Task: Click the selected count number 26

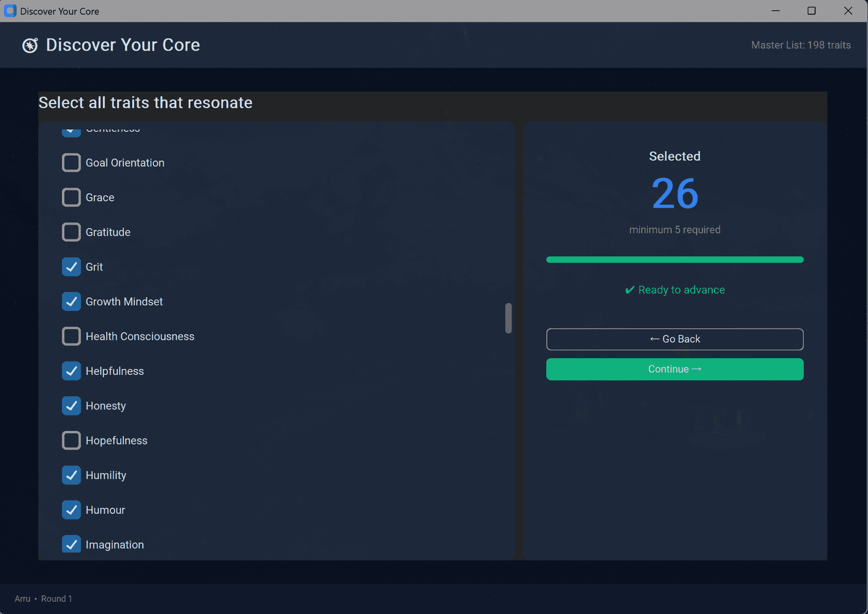Action: tap(675, 193)
